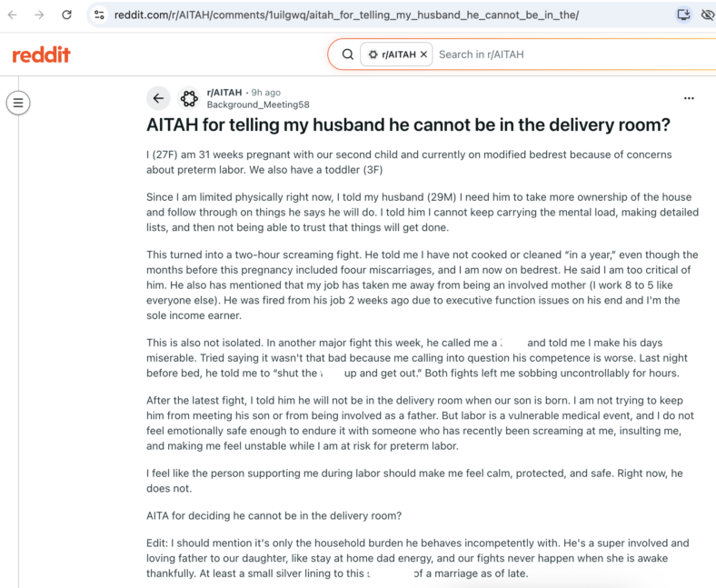The height and width of the screenshot is (588, 716).
Task: Go back from the post using arrow button
Action: [158, 98]
